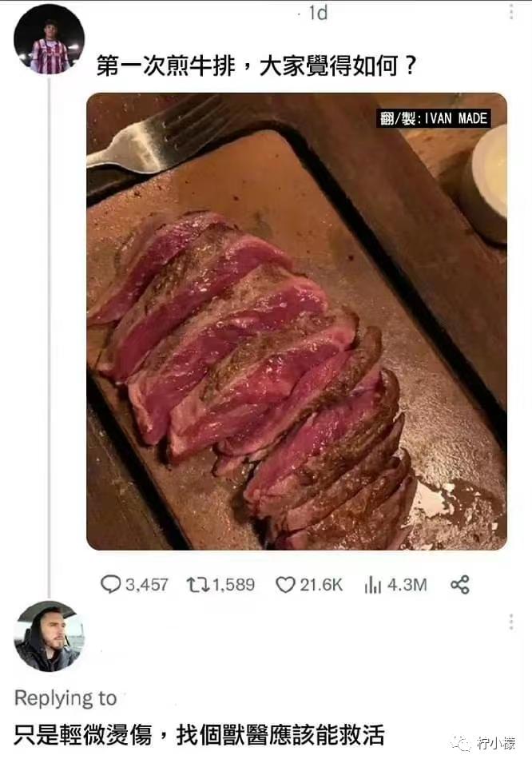Open the sliced steak photo
This screenshot has height=767, width=532.
[296, 321]
